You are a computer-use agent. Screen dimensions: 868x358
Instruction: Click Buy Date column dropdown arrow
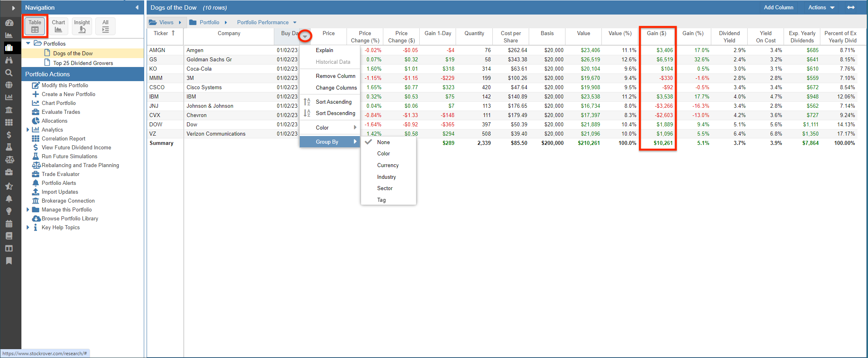305,36
